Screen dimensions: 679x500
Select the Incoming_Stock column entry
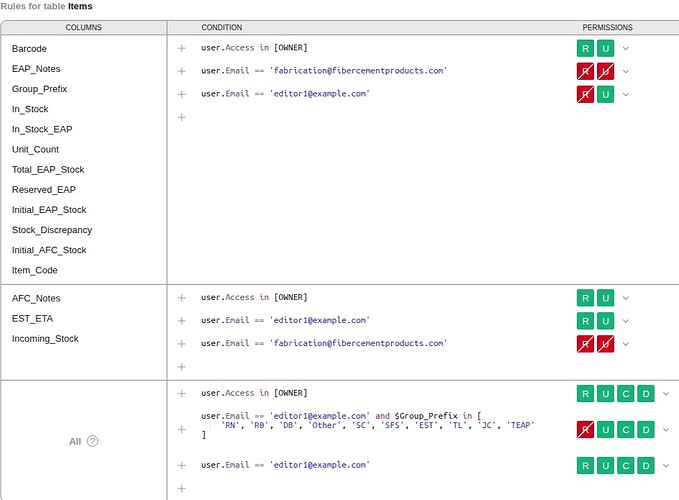pyautogui.click(x=45, y=338)
